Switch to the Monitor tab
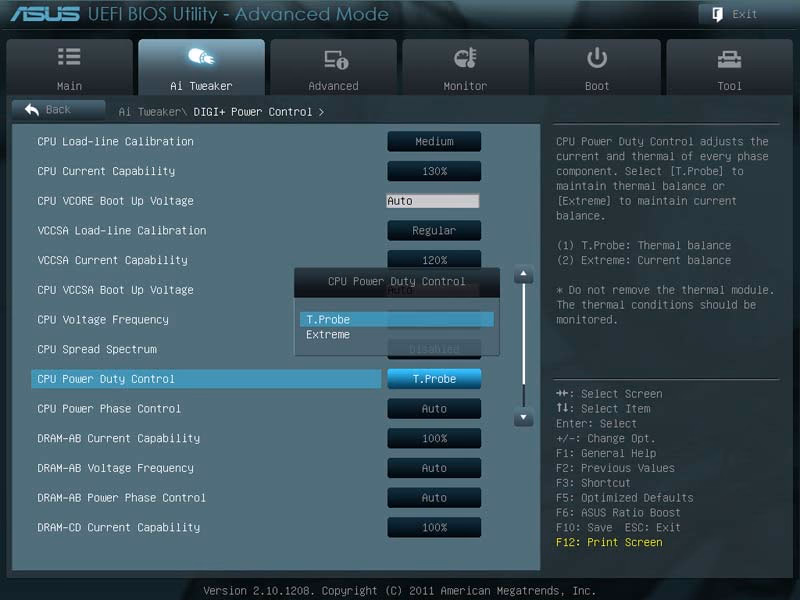The height and width of the screenshot is (600, 800). (465, 67)
